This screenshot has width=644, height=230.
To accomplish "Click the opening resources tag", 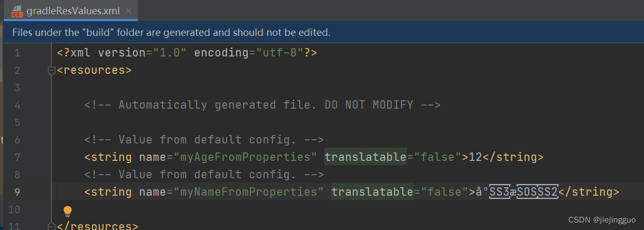I will coord(94,70).
